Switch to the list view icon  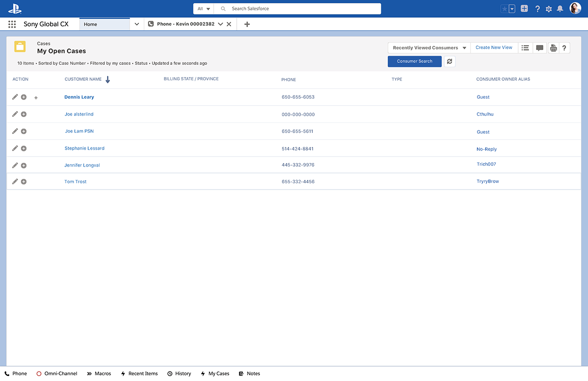coord(525,48)
